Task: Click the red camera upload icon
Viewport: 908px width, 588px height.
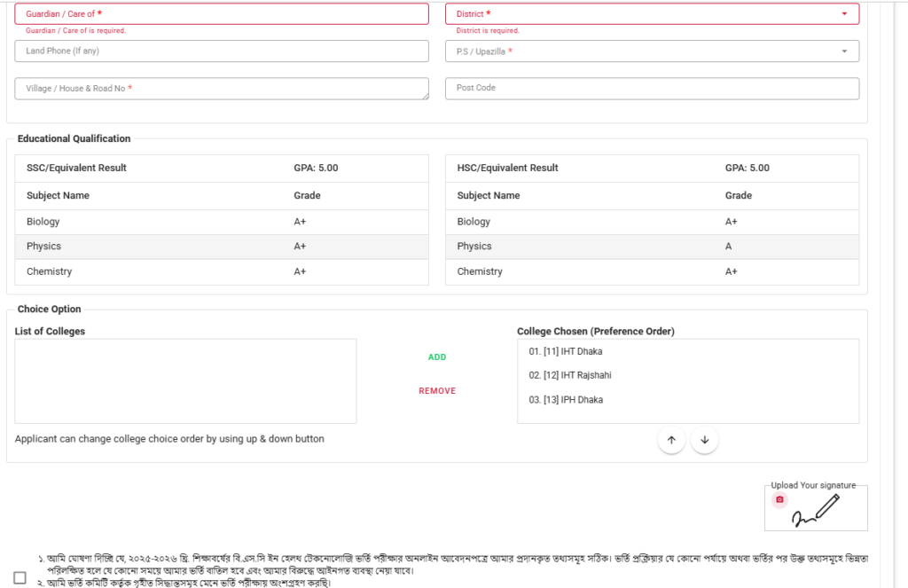Action: [x=779, y=499]
